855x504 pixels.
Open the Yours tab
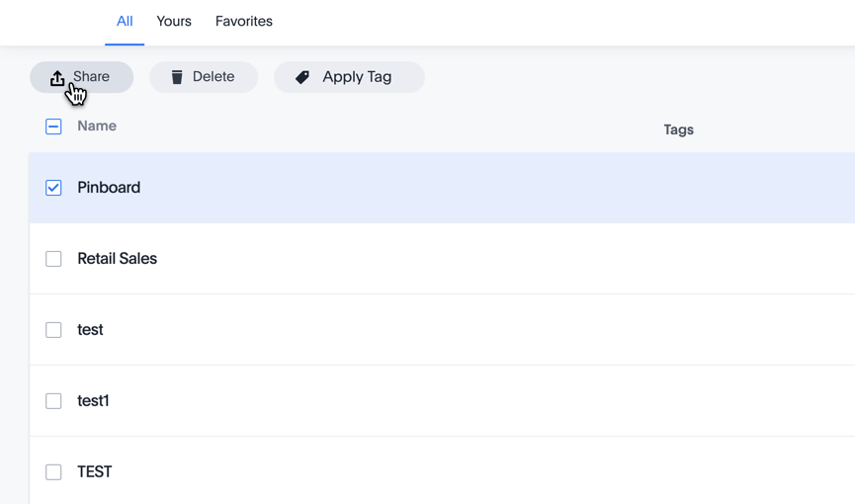(174, 22)
